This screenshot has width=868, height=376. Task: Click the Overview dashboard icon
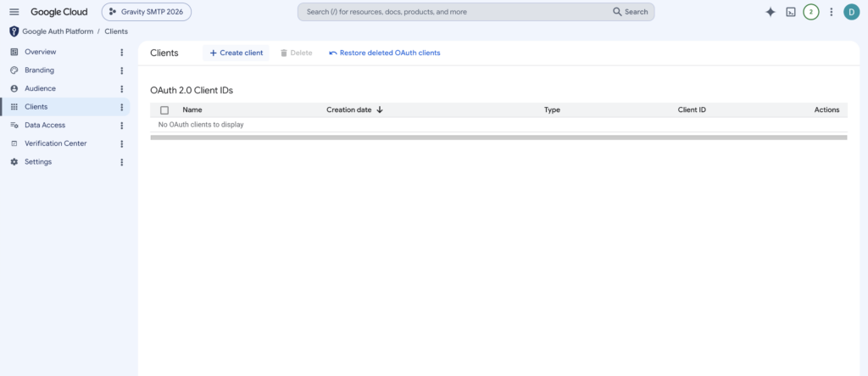14,52
